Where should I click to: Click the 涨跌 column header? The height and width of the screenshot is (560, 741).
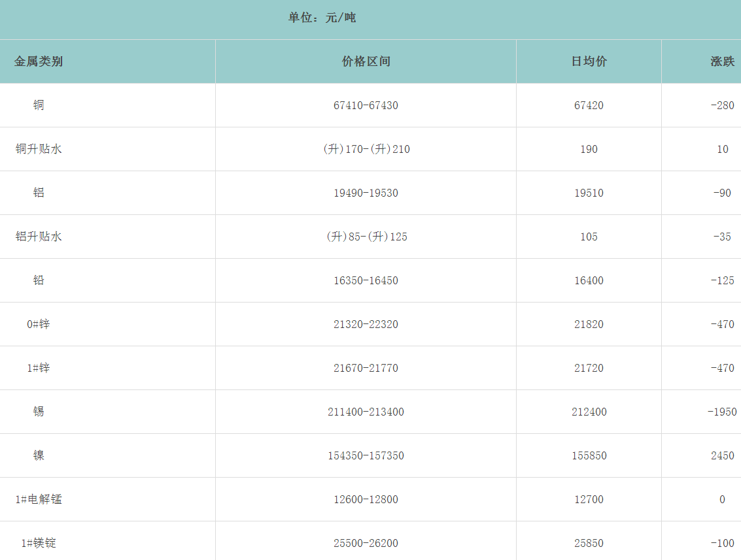pos(722,61)
